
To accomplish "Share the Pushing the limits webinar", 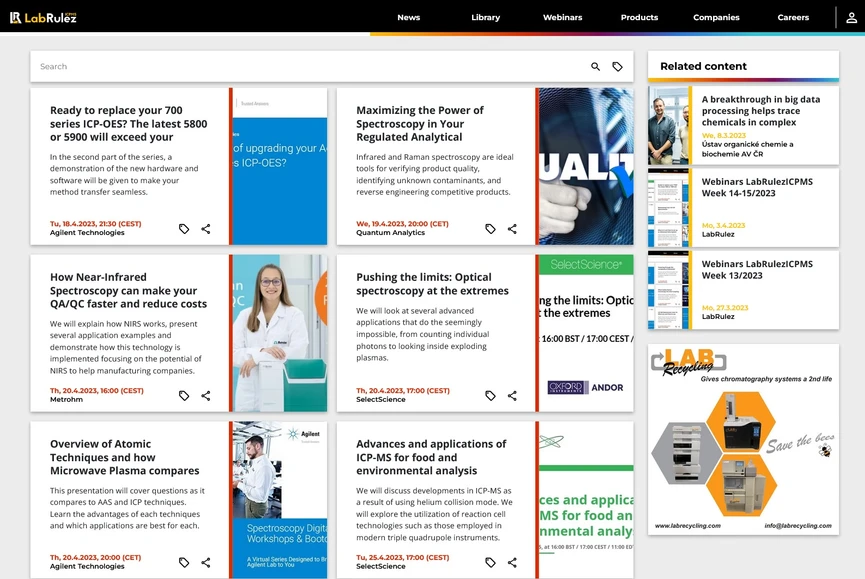I will (x=512, y=395).
